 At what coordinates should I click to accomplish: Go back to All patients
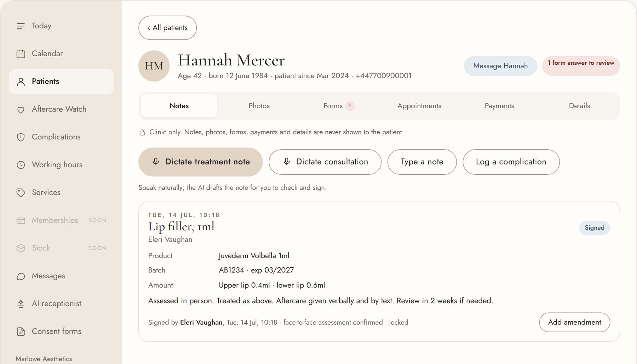click(167, 28)
